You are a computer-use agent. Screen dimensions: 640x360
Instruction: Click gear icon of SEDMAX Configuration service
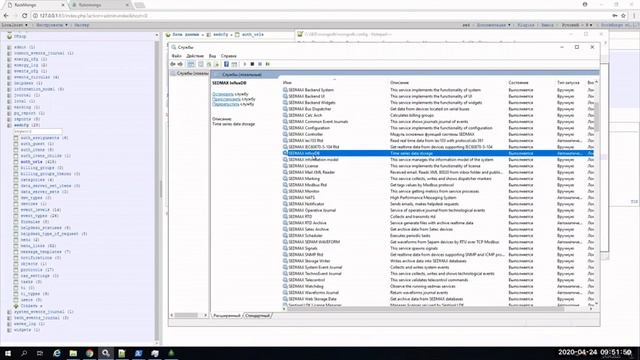285,128
